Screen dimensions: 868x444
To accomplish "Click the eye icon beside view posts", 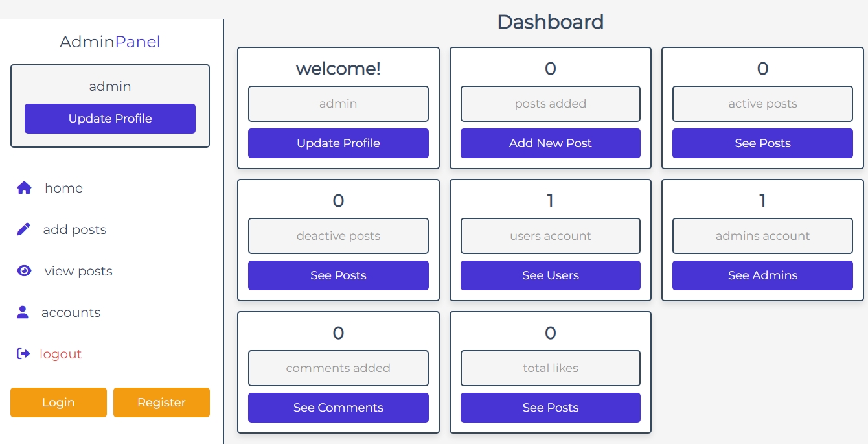I will pyautogui.click(x=24, y=271).
